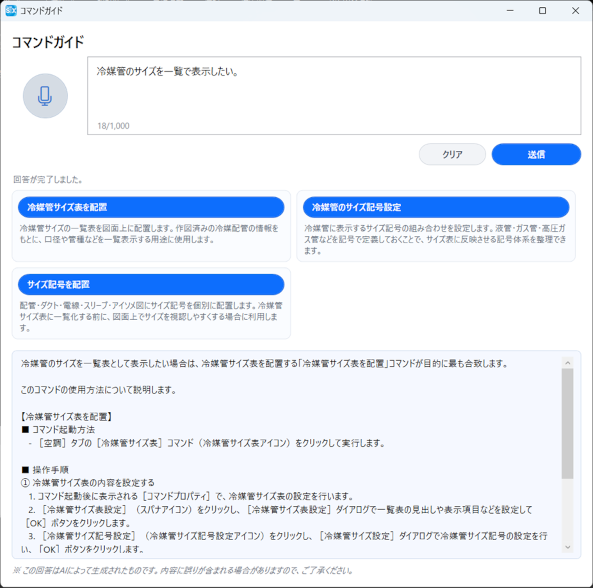Maximize the コマンドガイド window

click(x=542, y=11)
